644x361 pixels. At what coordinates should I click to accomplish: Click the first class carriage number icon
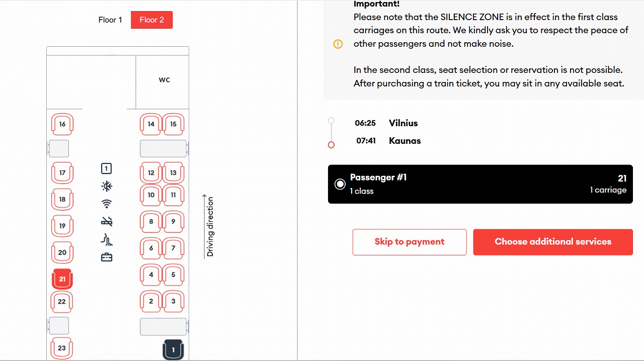[x=107, y=169]
